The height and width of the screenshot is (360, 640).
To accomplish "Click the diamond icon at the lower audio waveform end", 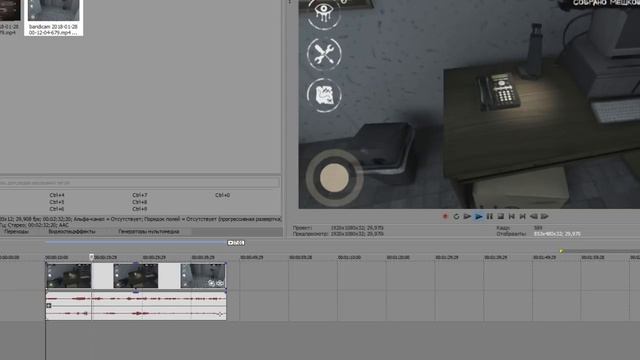I will coord(220,314).
